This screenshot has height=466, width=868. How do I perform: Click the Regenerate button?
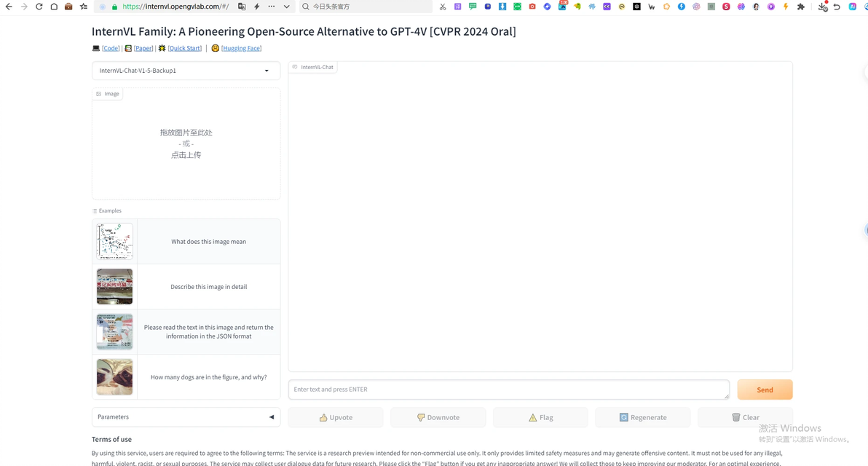point(642,417)
